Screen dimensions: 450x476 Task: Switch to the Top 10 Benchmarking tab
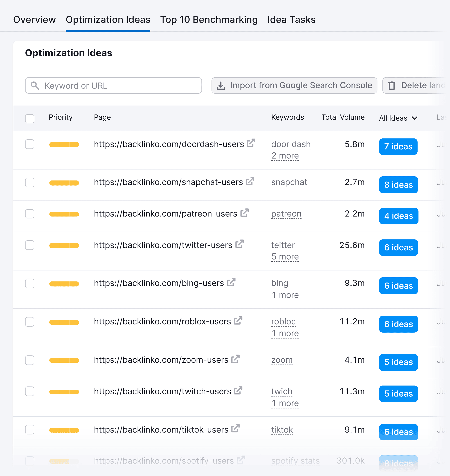point(209,20)
